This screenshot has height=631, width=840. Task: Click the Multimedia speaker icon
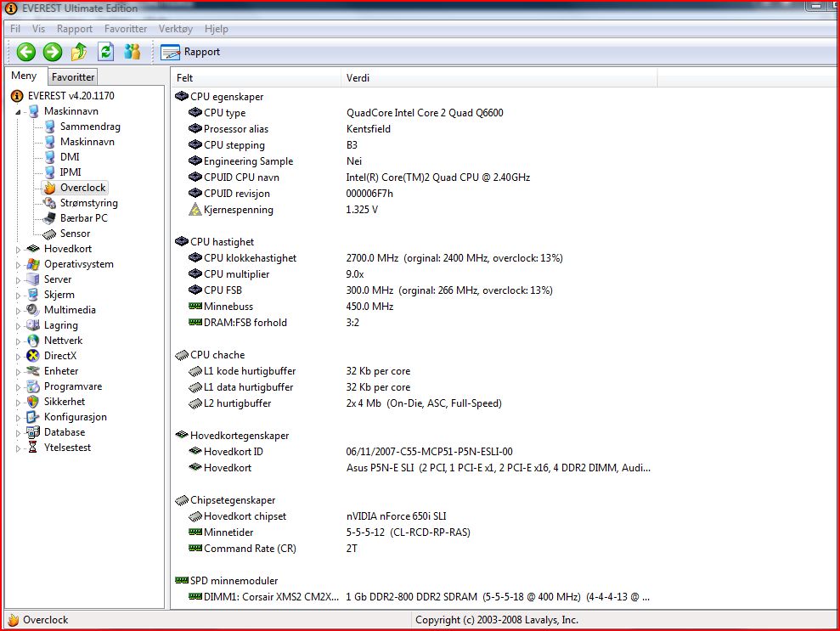33,310
